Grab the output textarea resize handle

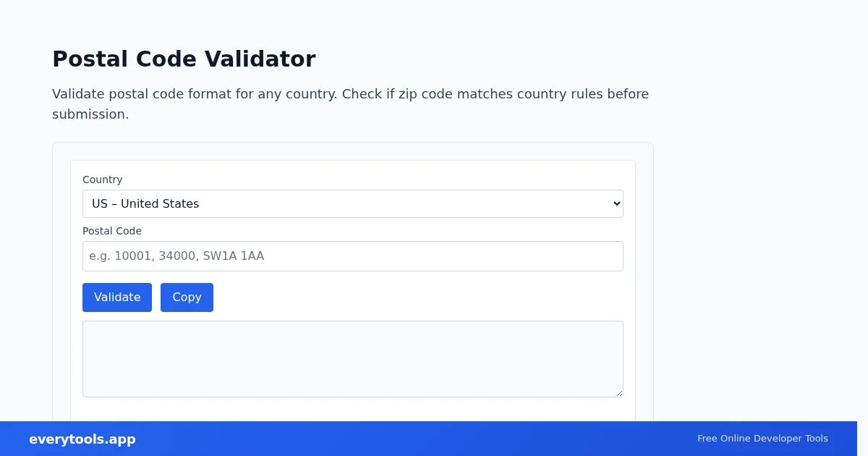pyautogui.click(x=618, y=392)
